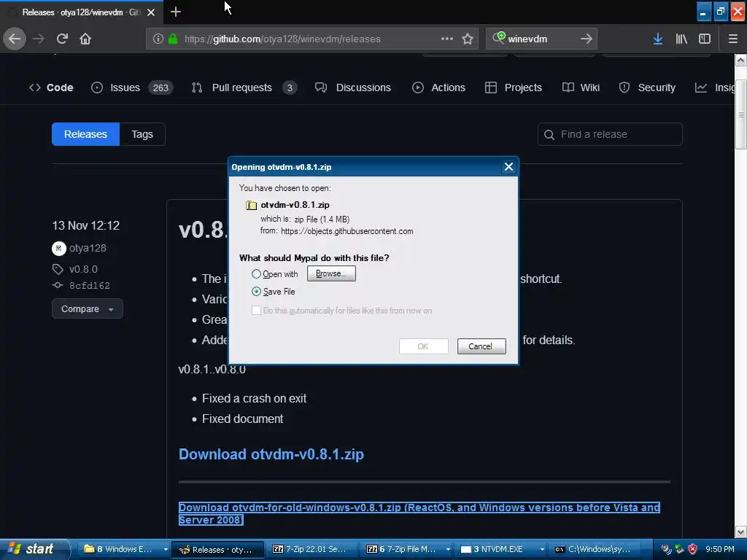Click the 9:50 PM taskbar clock
Viewport: 747px width, 560px height.
pos(720,549)
